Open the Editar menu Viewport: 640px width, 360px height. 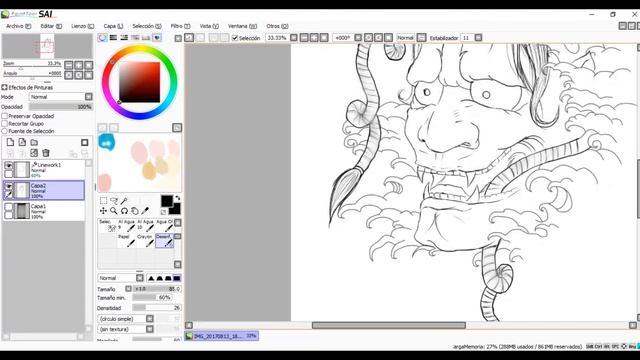pyautogui.click(x=51, y=26)
